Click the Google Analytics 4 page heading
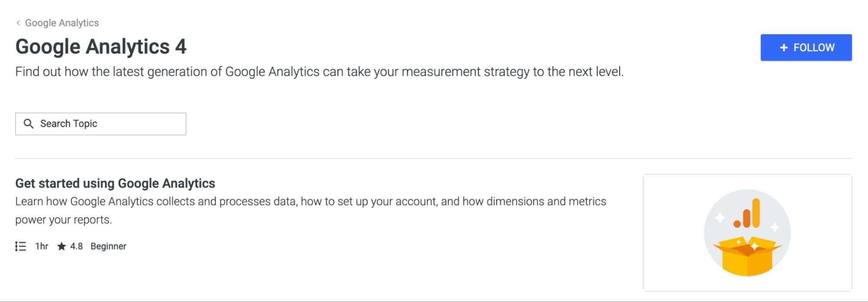This screenshot has height=302, width=868. (x=101, y=46)
